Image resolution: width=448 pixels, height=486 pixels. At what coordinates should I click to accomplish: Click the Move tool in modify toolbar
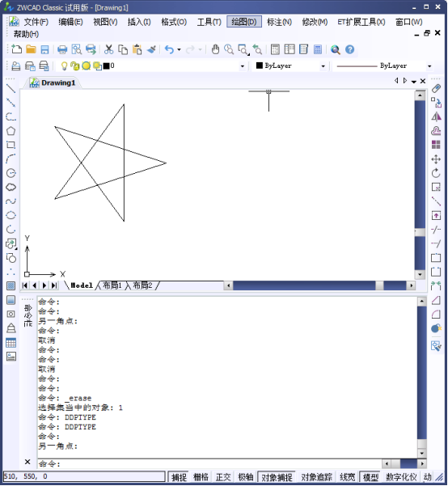(x=436, y=159)
